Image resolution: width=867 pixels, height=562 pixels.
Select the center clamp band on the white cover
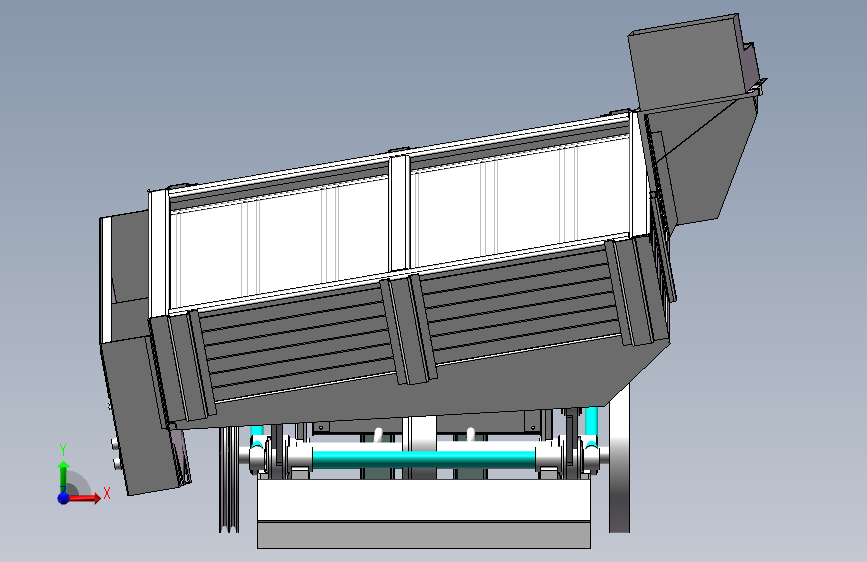(399, 213)
